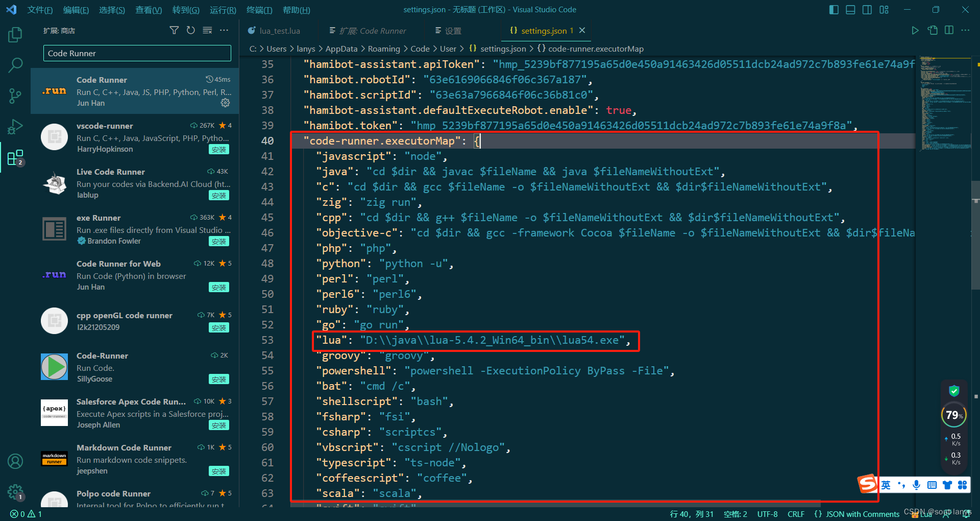Screen dimensions: 980x521
Task: Install the Salesforce Apex Code Runner extension
Action: (219, 425)
